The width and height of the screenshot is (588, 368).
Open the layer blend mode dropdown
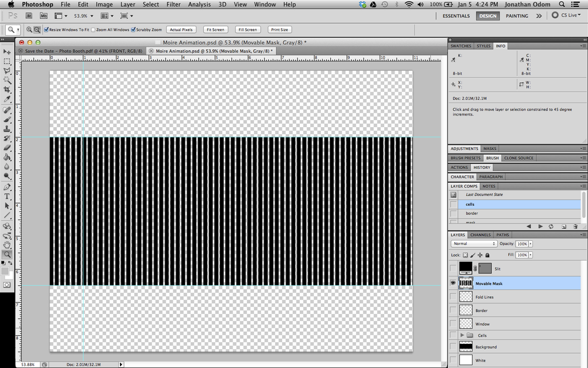tap(474, 244)
